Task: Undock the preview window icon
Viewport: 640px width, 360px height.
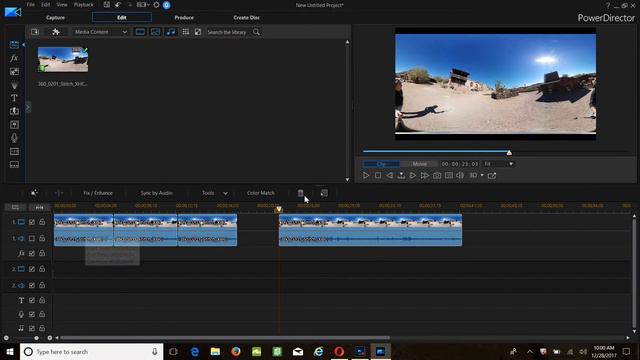Action: tap(492, 176)
